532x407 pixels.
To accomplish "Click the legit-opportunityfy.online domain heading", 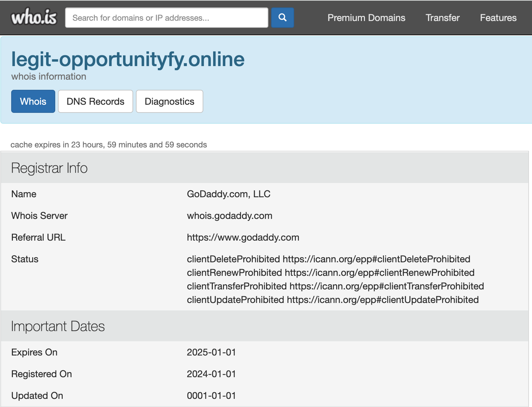I will coord(128,59).
